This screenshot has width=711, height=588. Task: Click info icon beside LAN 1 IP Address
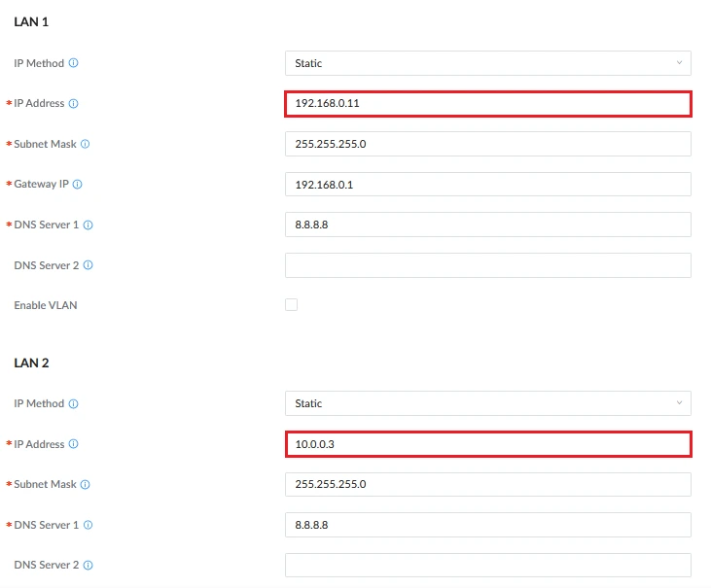[74, 104]
